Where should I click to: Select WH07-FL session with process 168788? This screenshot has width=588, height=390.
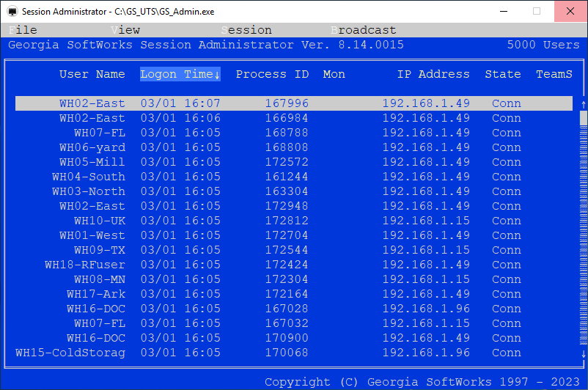click(294, 133)
